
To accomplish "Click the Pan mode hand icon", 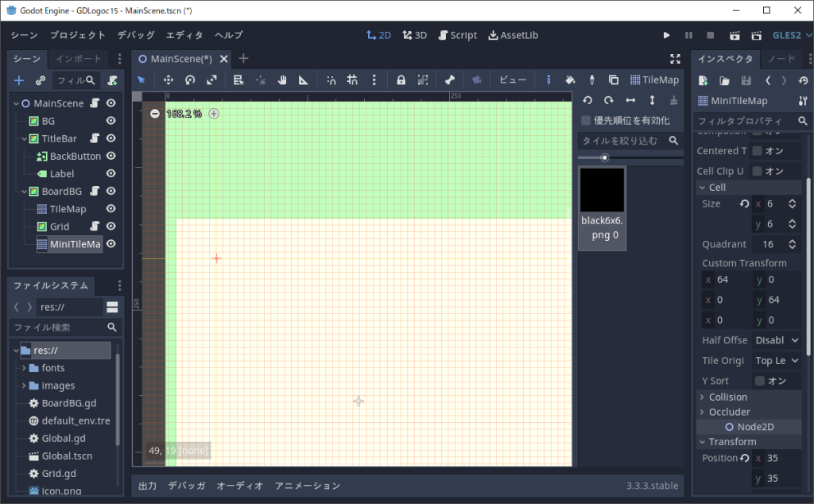I will pos(281,79).
